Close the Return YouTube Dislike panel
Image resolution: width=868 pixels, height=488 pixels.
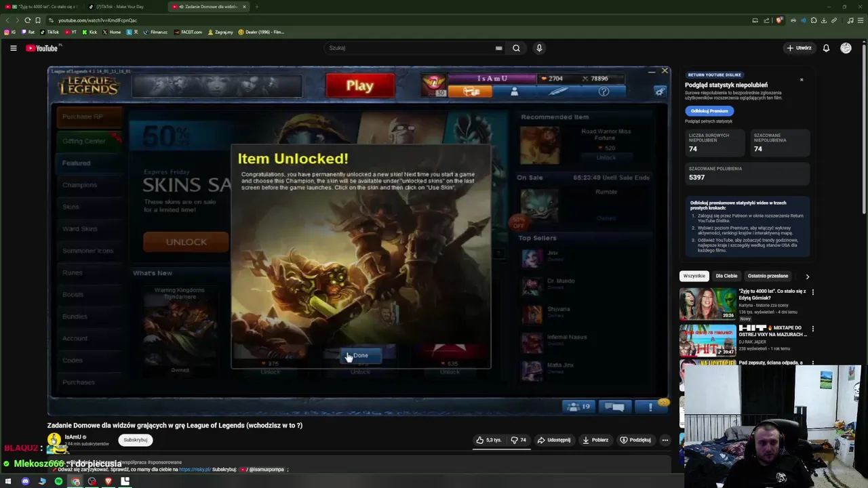pos(802,80)
